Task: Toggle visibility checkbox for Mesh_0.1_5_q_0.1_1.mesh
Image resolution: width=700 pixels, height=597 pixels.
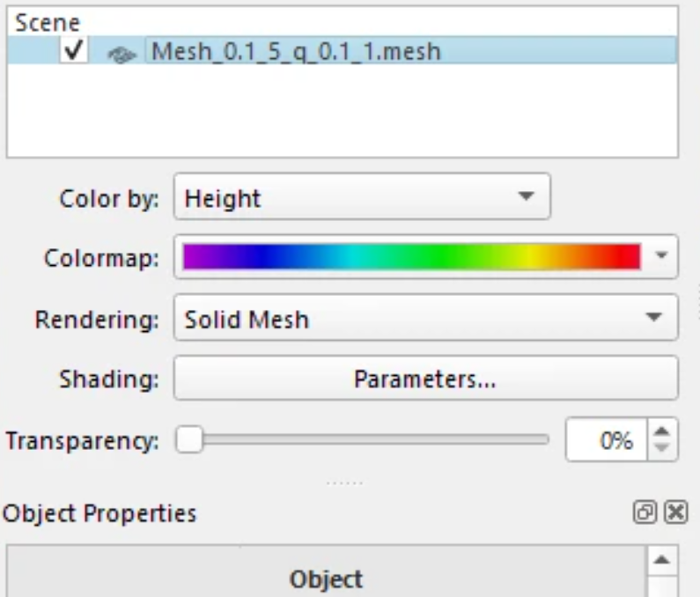Action: click(x=74, y=52)
